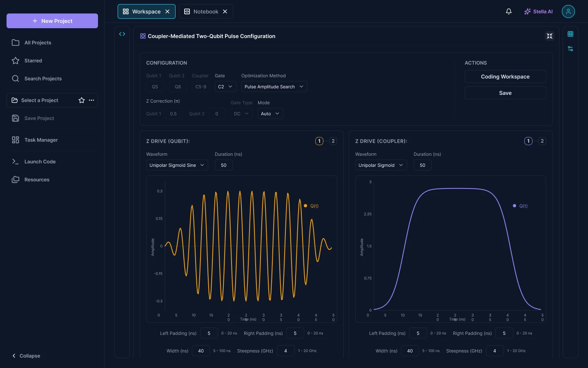Minimize the pulse configuration panel
Screen dimensions: 588x368
[550, 36]
